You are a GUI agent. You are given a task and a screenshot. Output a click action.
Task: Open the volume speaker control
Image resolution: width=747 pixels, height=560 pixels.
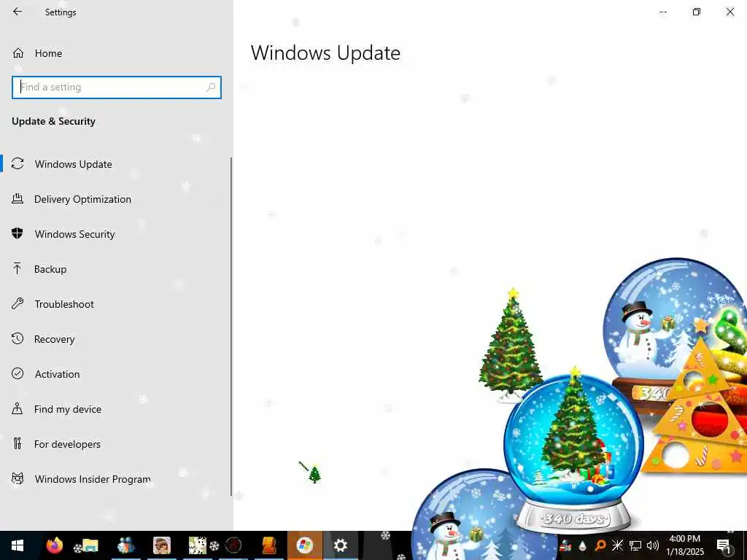[653, 545]
